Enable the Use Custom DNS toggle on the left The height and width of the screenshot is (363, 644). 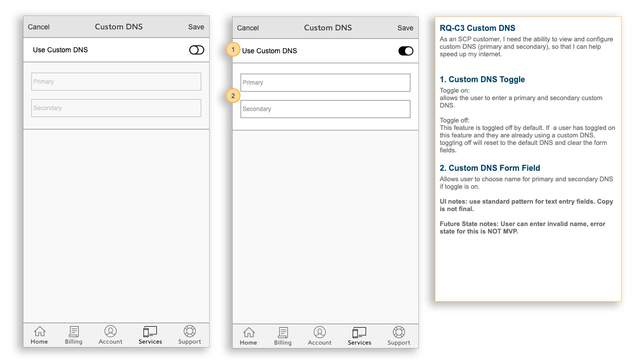pos(196,50)
